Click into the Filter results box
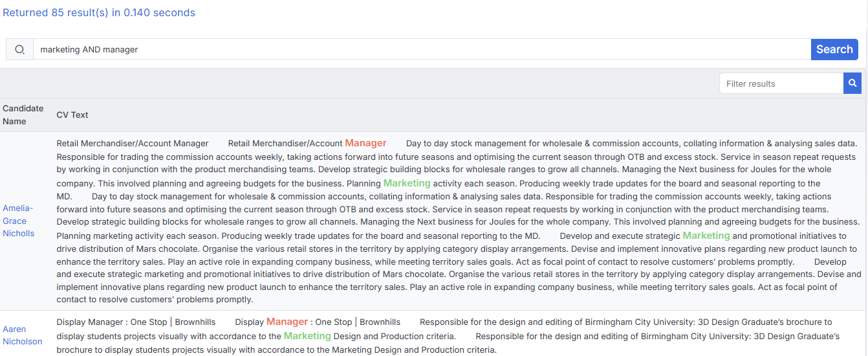Screen dimensions: 868x356 pyautogui.click(x=781, y=83)
